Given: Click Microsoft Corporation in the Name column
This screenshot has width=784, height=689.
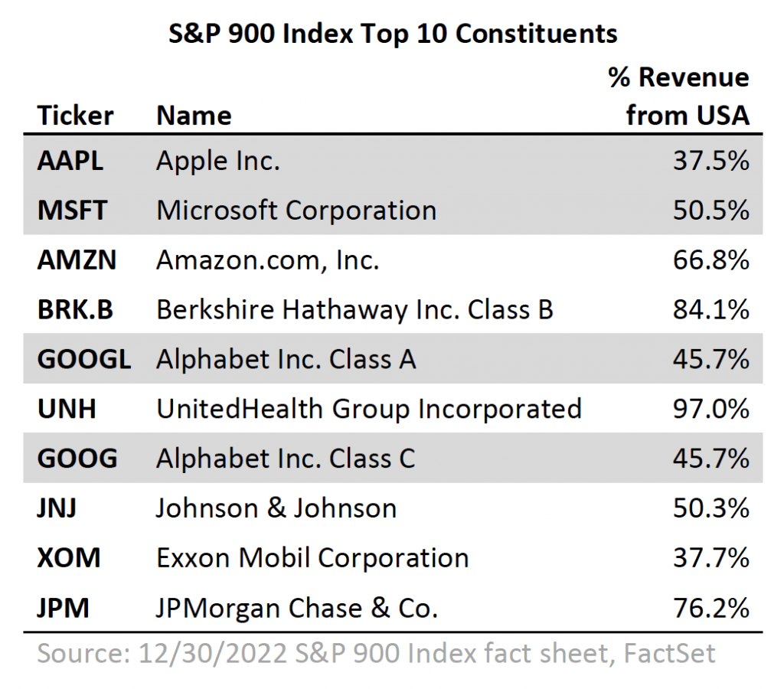Looking at the screenshot, I should pos(296,210).
